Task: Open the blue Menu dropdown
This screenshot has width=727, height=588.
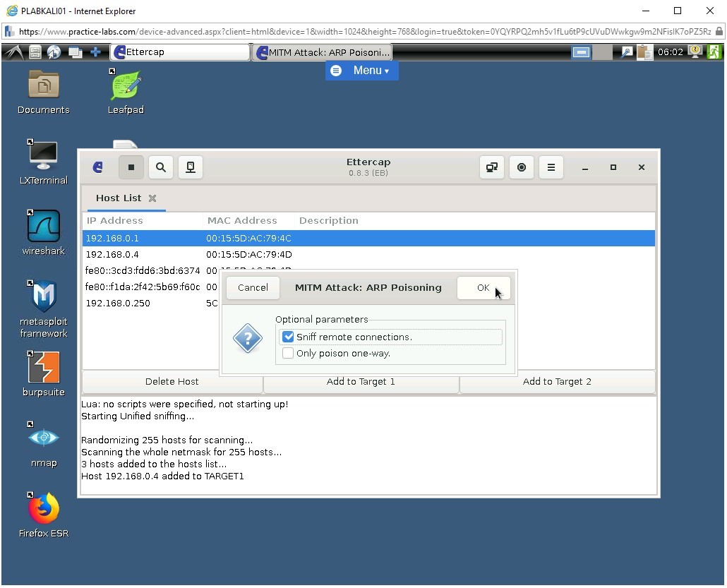Action: [361, 71]
